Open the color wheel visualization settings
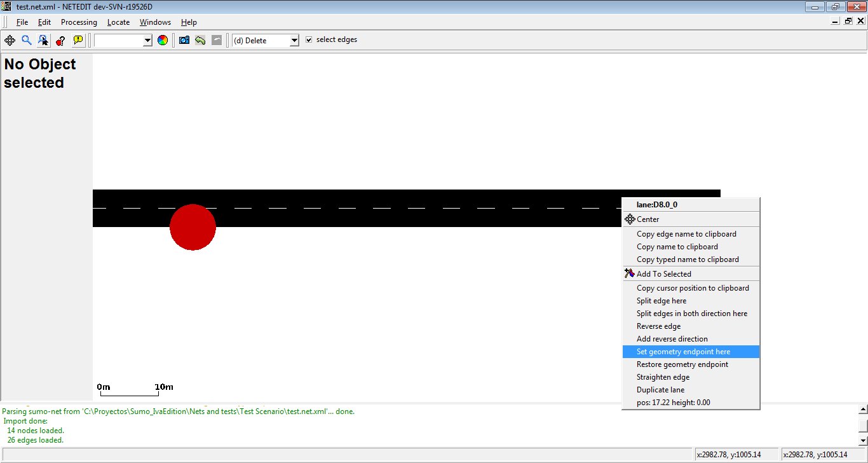Image resolution: width=868 pixels, height=463 pixels. point(163,40)
